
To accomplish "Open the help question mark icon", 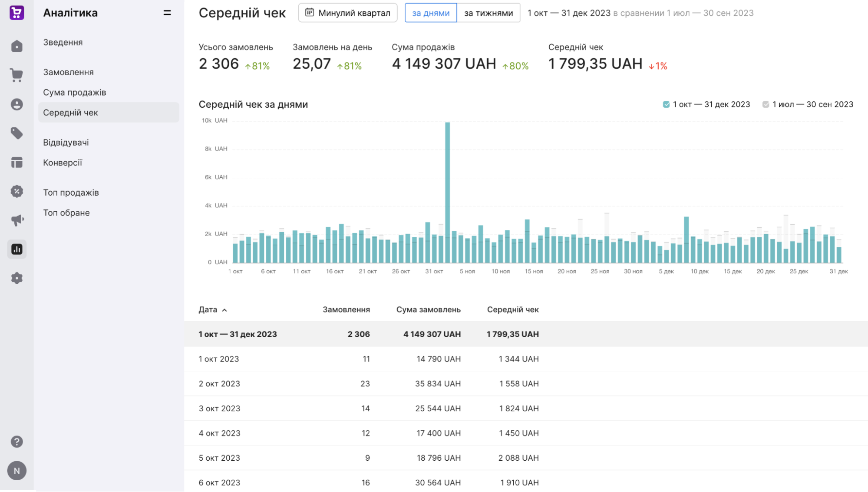I will [17, 442].
